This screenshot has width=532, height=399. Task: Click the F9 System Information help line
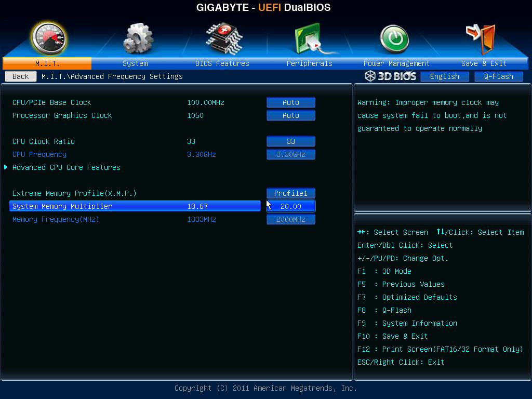(x=407, y=323)
